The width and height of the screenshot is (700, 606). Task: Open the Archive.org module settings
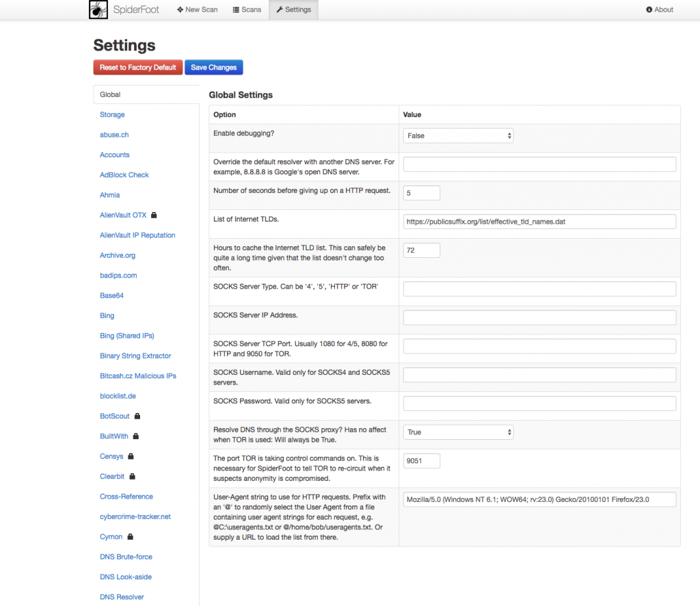coord(118,255)
